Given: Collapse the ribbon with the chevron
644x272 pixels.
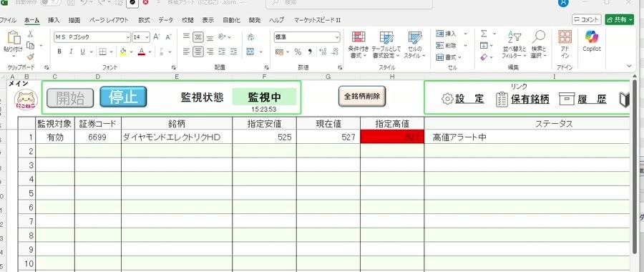Looking at the screenshot, I should [629, 66].
